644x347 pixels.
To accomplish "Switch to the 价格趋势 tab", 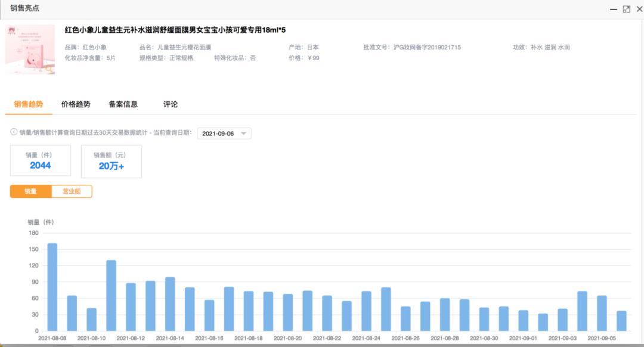I will click(76, 104).
